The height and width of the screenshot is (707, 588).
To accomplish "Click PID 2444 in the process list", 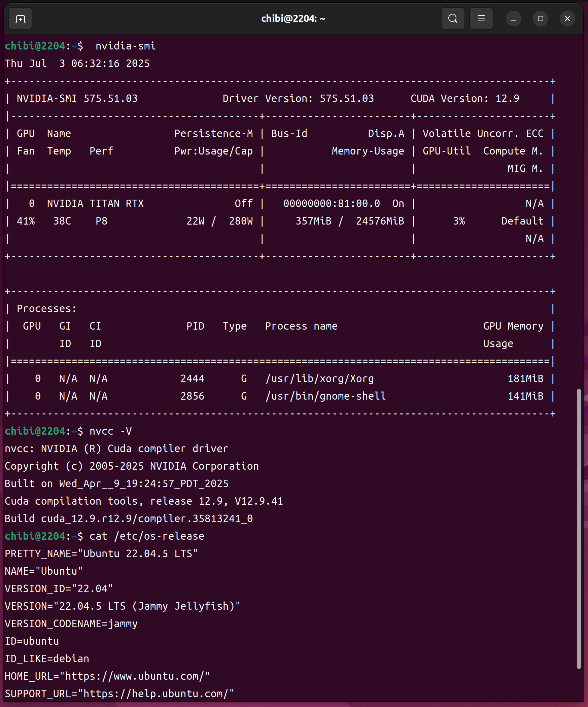I will pos(192,379).
